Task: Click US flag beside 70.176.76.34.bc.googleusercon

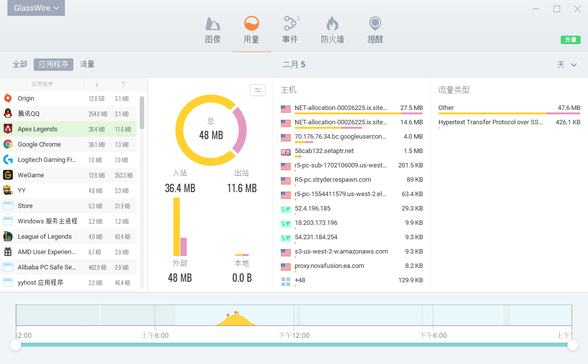Action: tap(286, 137)
